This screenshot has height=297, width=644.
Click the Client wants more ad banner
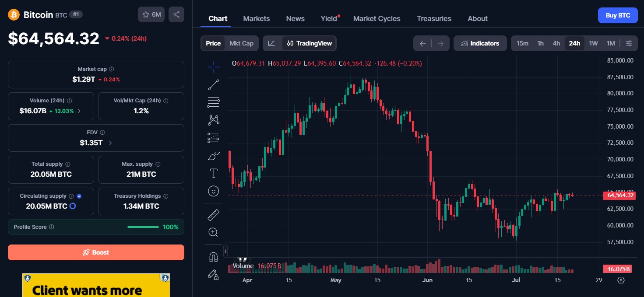[x=96, y=285]
